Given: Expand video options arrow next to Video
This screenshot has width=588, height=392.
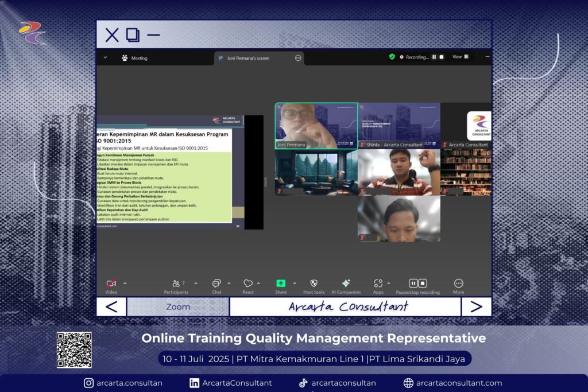Looking at the screenshot, I should (x=125, y=283).
